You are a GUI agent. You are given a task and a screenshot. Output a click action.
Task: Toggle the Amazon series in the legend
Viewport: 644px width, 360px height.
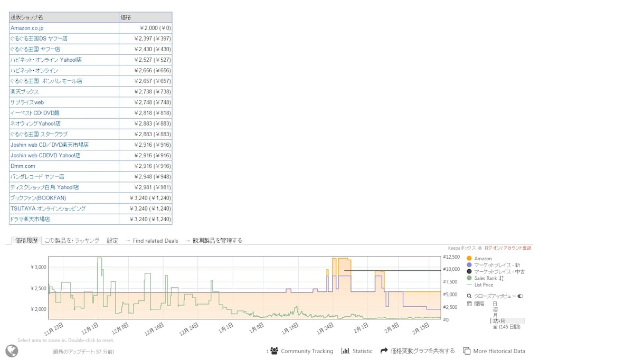coord(479,259)
